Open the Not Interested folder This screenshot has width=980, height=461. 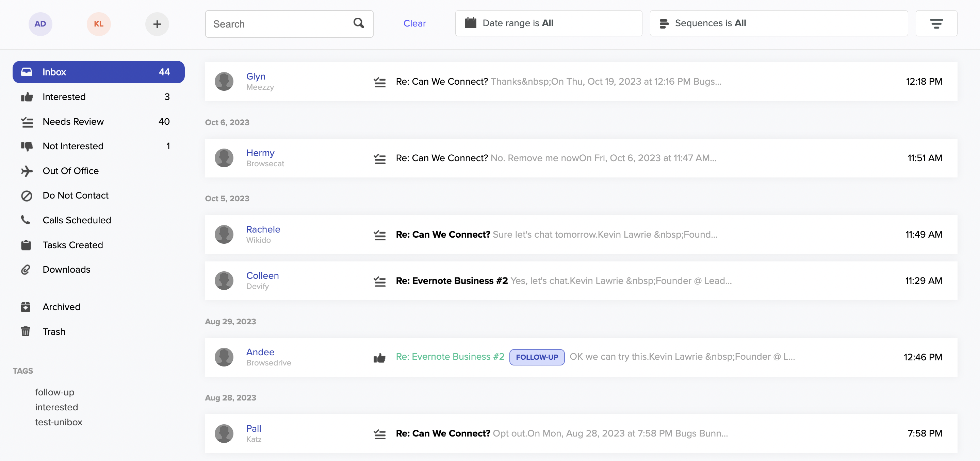[99, 146]
